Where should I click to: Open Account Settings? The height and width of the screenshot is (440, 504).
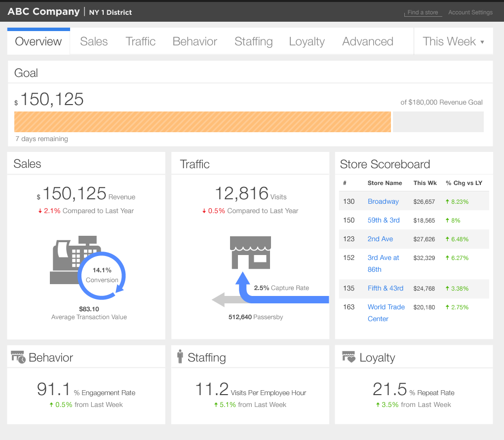point(470,12)
